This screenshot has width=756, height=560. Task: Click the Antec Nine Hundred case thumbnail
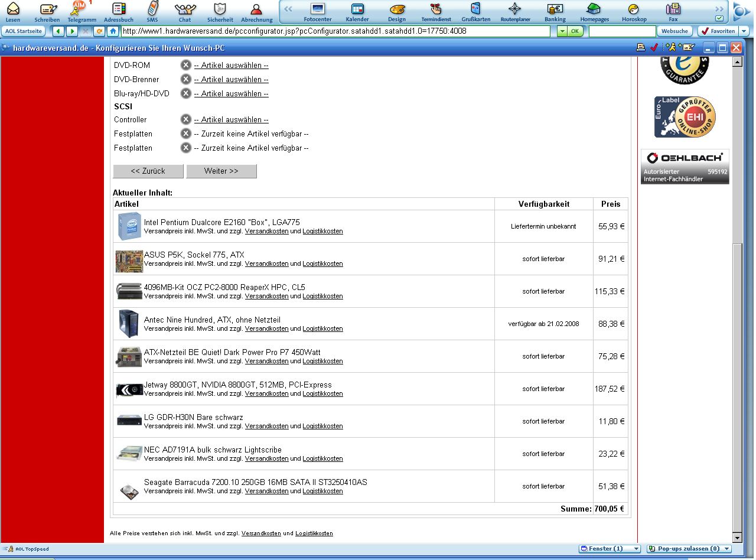(x=129, y=324)
